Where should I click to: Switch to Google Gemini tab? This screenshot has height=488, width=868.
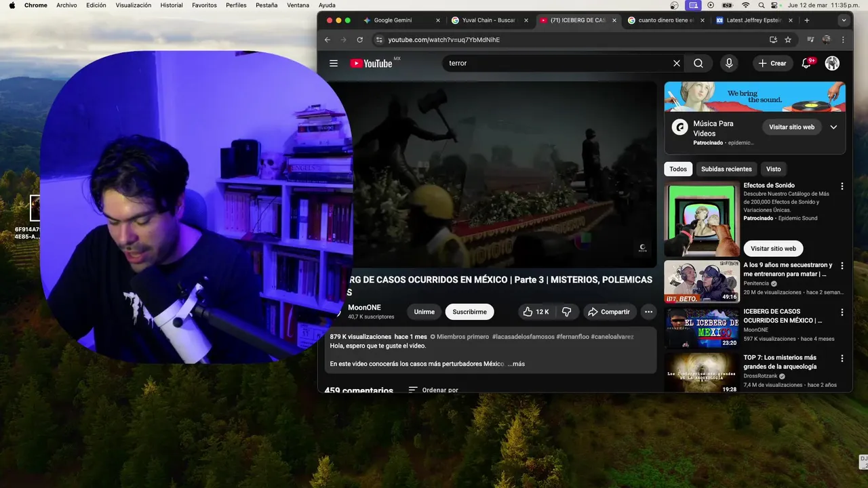tap(401, 20)
